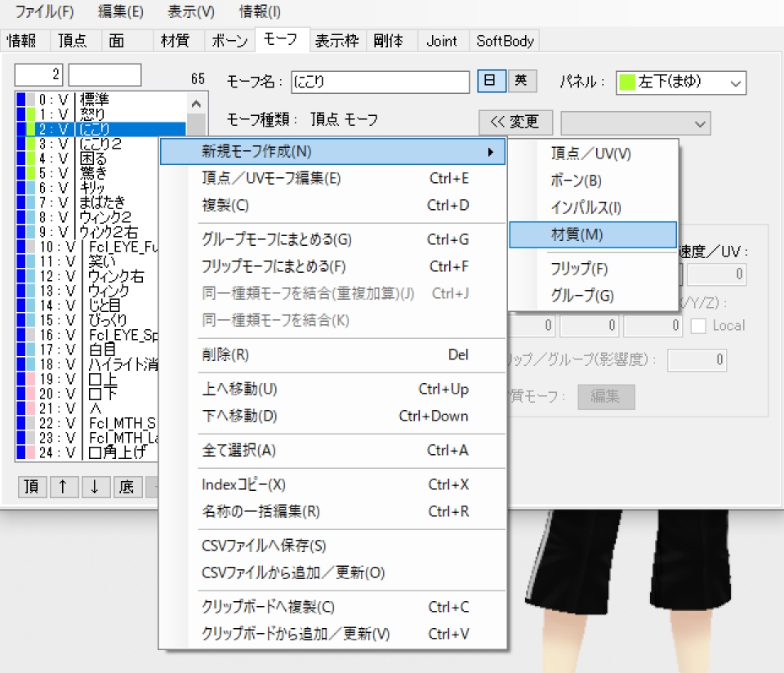
Task: Click the << 変更 button
Action: [515, 122]
